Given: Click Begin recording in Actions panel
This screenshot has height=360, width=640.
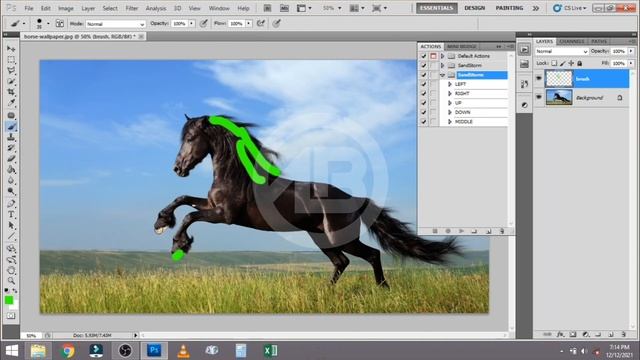Looking at the screenshot, I should [448, 231].
